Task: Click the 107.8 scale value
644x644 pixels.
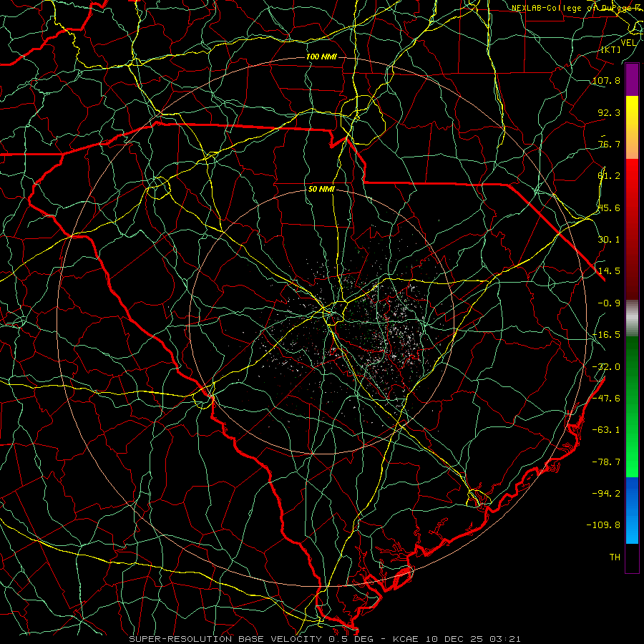Action: [x=606, y=80]
